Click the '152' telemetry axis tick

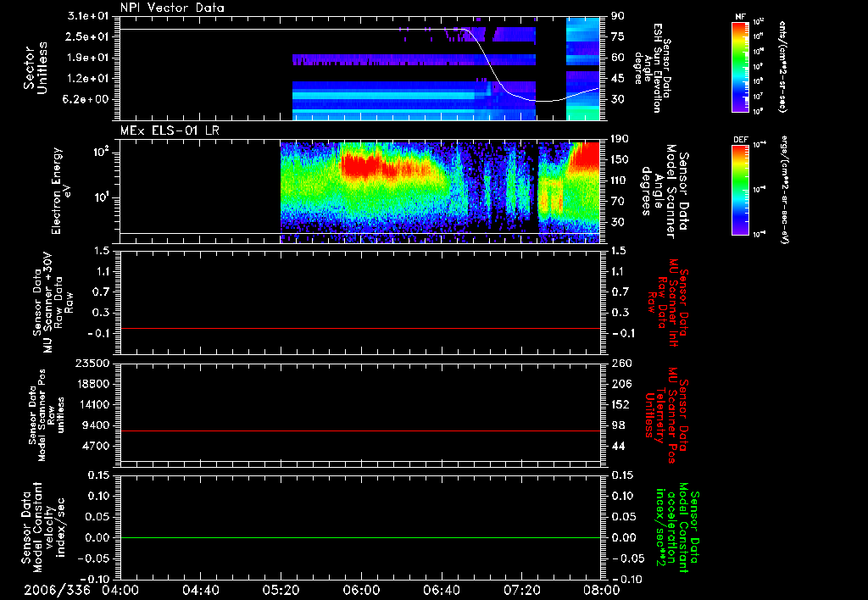coord(620,404)
